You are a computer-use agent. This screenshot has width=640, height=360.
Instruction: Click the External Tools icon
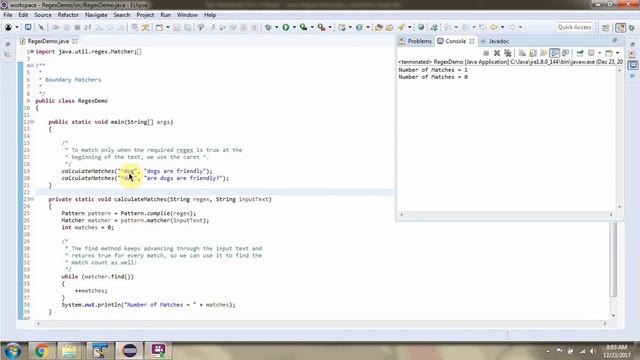tap(322, 27)
